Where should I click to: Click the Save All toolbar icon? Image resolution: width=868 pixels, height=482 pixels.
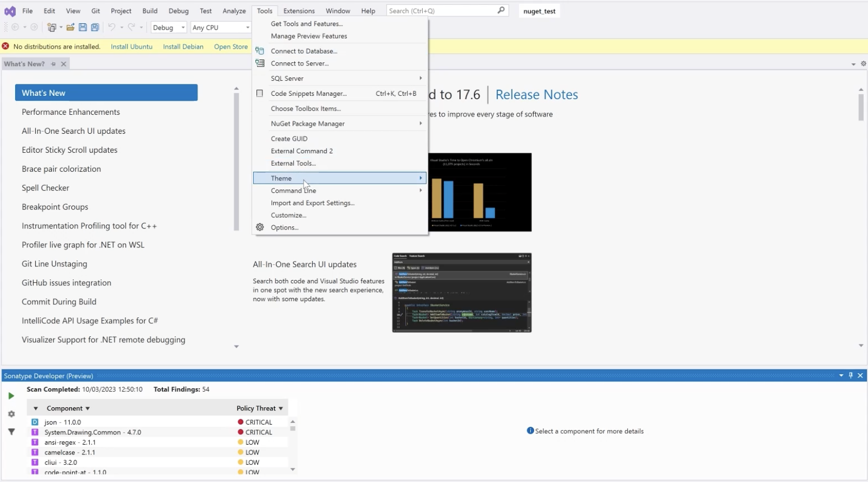pyautogui.click(x=95, y=27)
